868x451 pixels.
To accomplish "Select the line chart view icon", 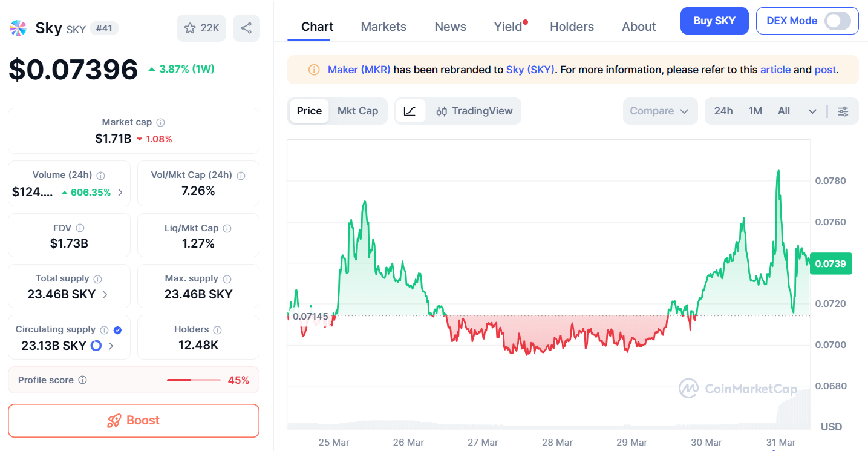I will pyautogui.click(x=410, y=111).
